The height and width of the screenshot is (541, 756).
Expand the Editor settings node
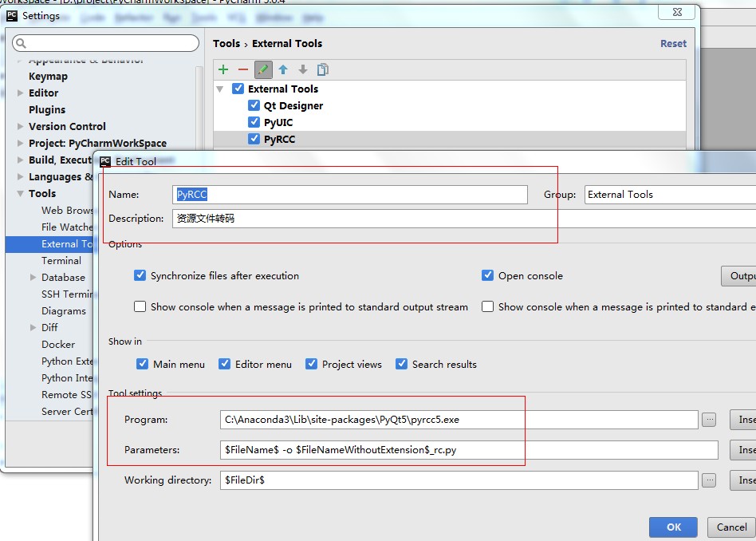click(20, 93)
